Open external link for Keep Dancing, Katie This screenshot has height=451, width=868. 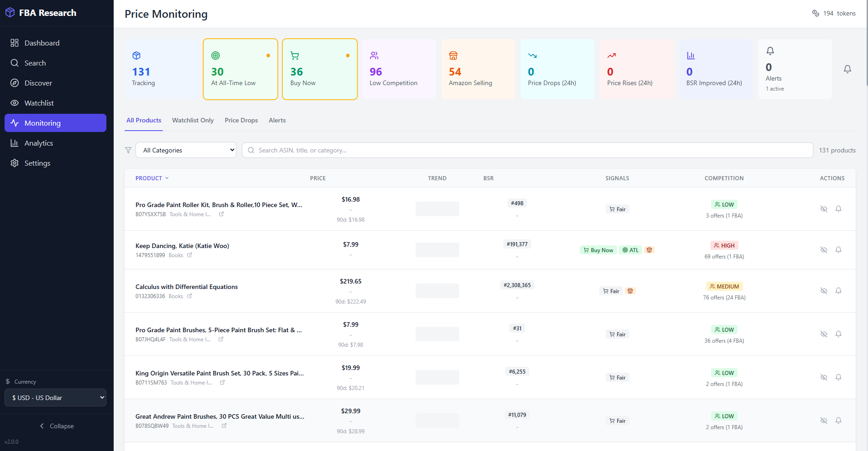(190, 255)
